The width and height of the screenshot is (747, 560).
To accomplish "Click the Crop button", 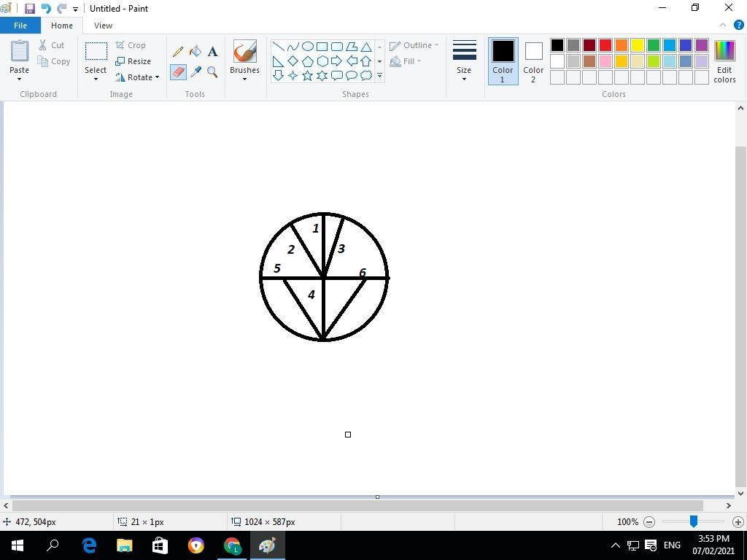I will point(131,45).
